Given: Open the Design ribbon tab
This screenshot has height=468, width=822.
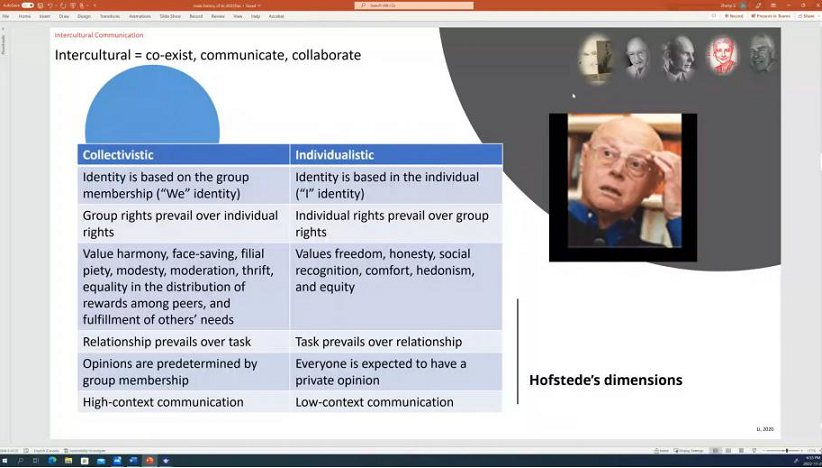Looking at the screenshot, I should click(84, 16).
